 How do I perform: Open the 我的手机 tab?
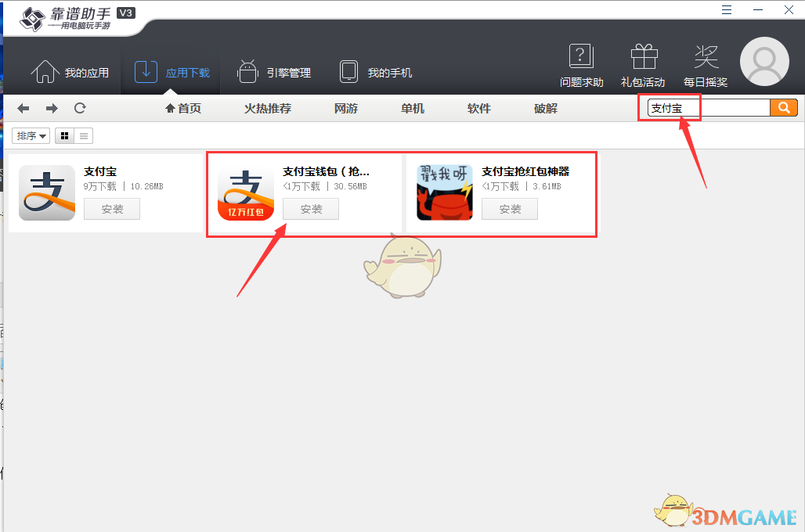tap(375, 72)
